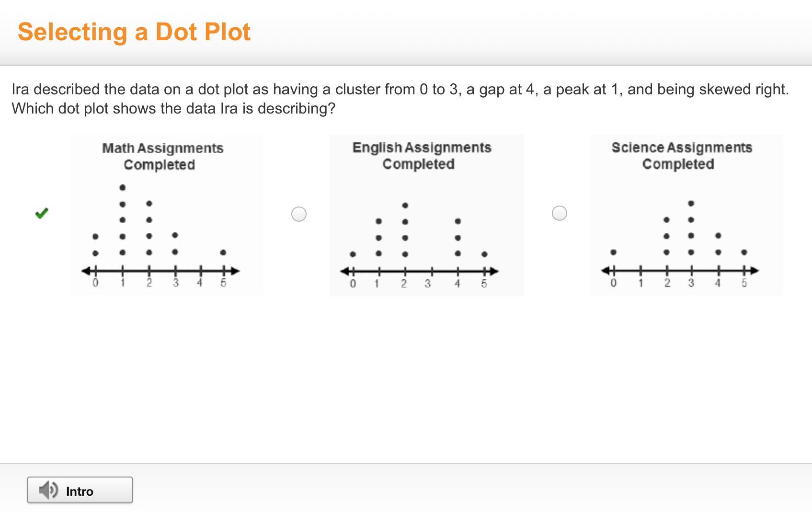This screenshot has height=512, width=812.
Task: Select the Science Assignments radio button
Action: 560,213
